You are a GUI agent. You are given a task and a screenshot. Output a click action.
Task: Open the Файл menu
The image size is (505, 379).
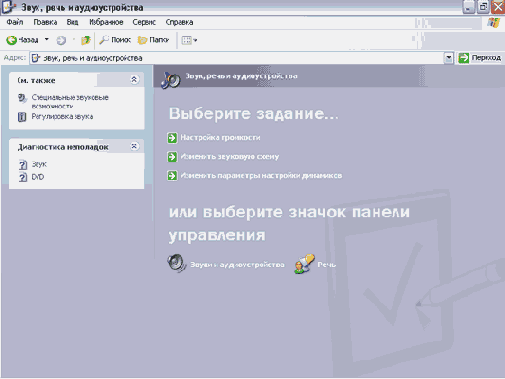[x=15, y=22]
